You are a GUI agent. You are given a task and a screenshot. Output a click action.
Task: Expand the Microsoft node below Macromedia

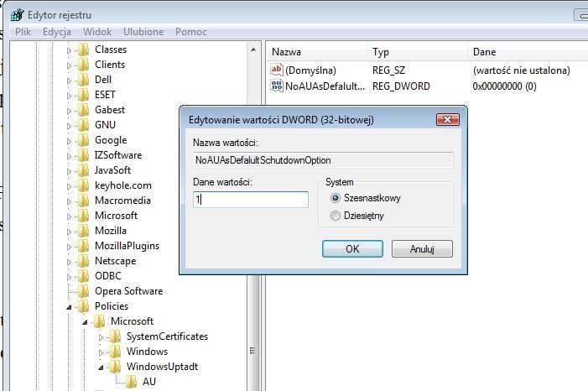(x=69, y=216)
